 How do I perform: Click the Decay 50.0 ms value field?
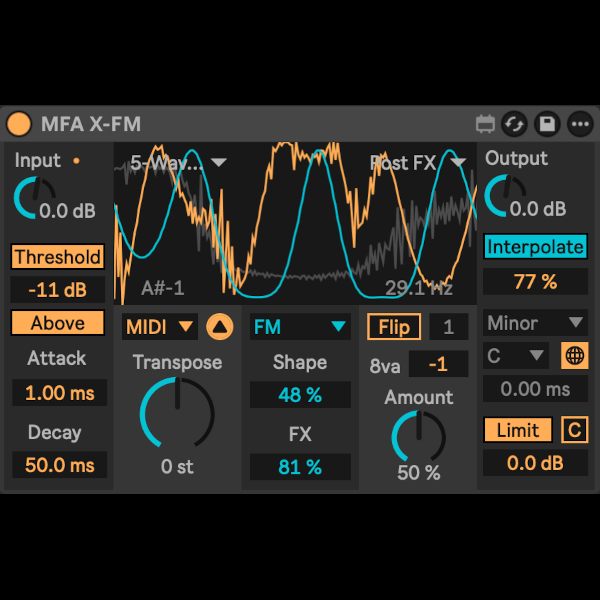59,465
